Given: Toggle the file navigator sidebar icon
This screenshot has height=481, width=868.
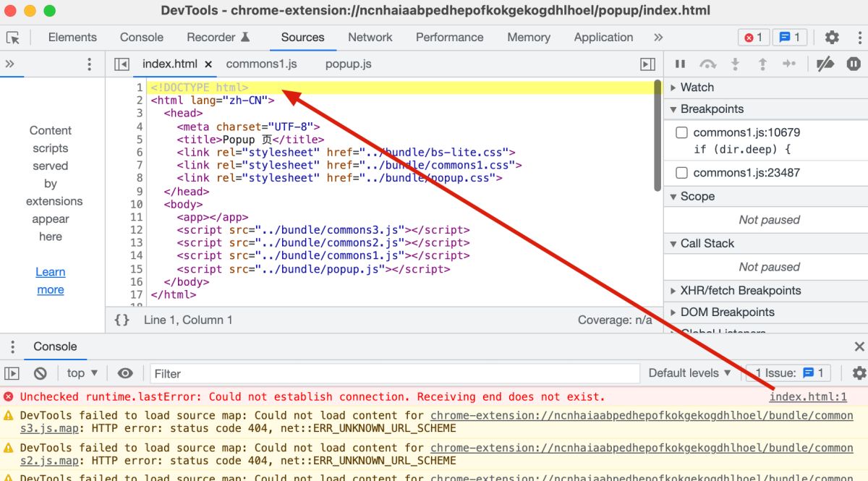Looking at the screenshot, I should pos(122,64).
